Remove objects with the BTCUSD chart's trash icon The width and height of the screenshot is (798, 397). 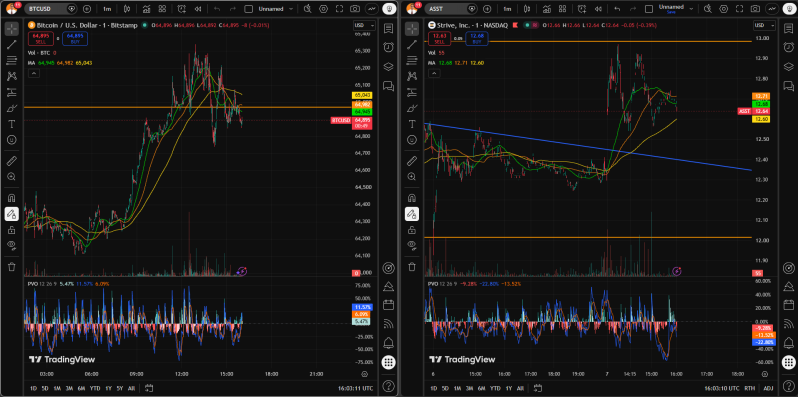12,266
